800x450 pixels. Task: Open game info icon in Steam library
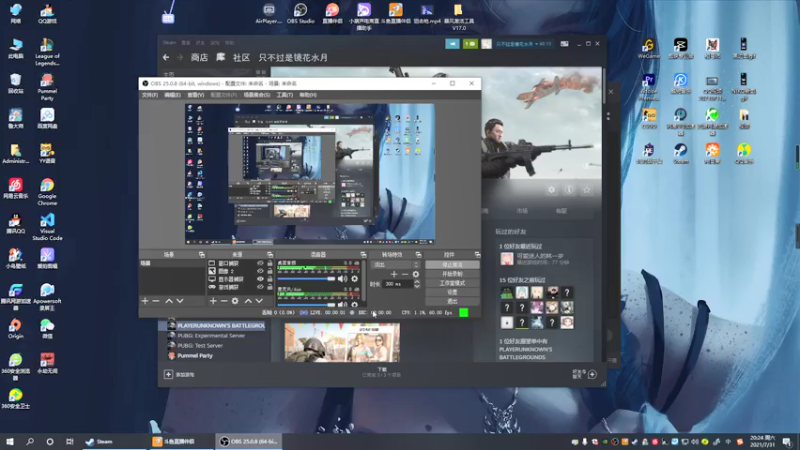pyautogui.click(x=569, y=190)
